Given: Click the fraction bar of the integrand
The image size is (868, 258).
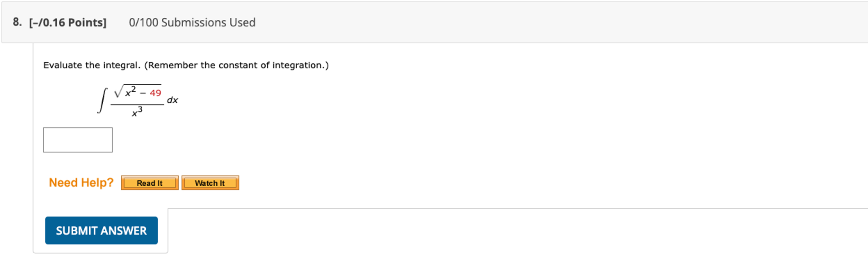Looking at the screenshot, I should point(137,104).
